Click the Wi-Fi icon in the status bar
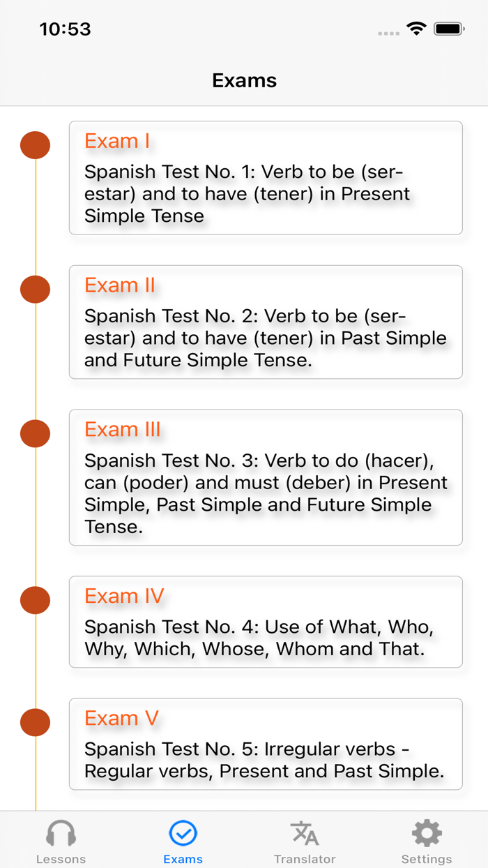This screenshot has width=488, height=868. coord(418,29)
